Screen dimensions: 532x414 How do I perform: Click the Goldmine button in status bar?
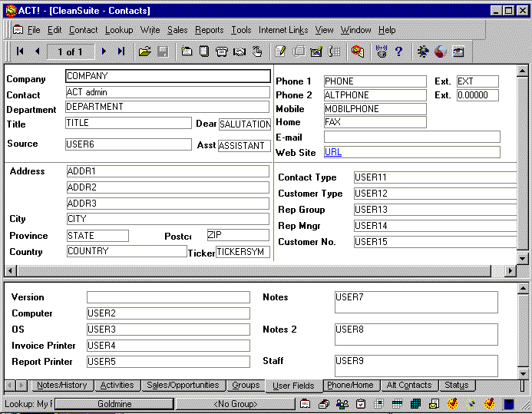[x=114, y=404]
